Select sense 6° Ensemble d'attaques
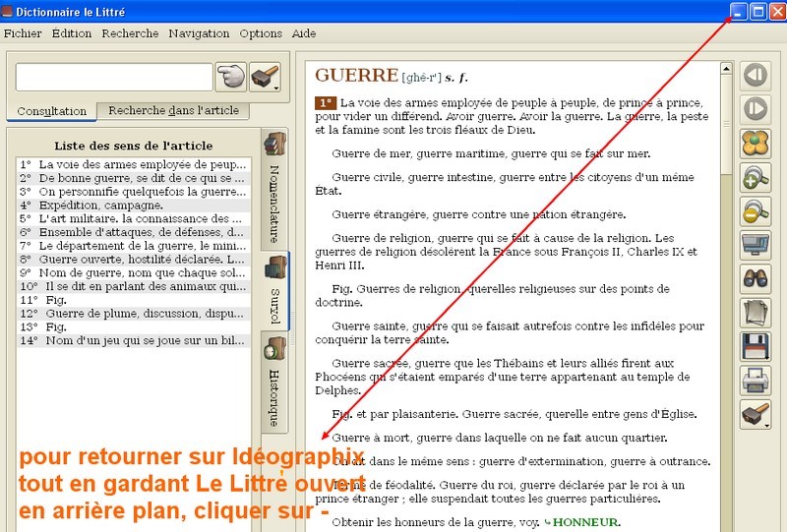This screenshot has height=532, width=787. [134, 232]
